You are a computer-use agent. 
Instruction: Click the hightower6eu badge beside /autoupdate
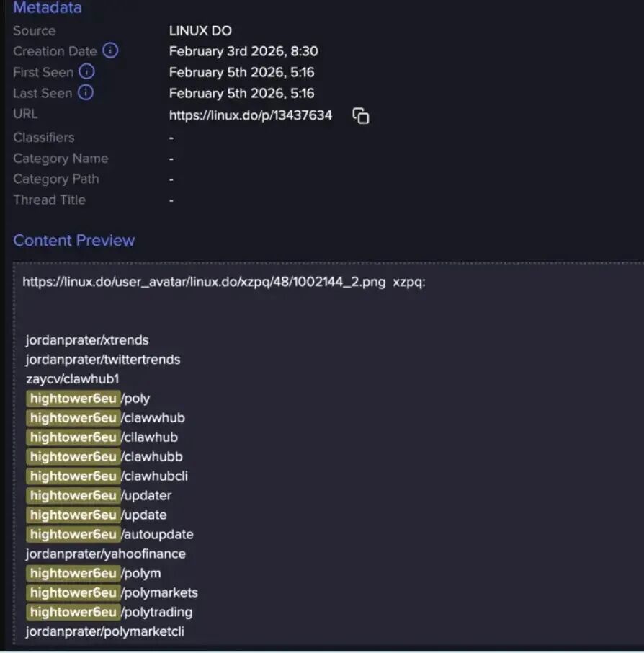(x=73, y=534)
